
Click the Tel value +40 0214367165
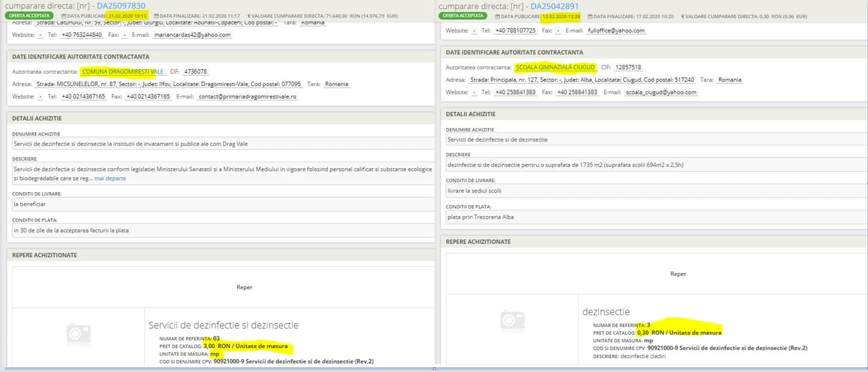[x=83, y=96]
